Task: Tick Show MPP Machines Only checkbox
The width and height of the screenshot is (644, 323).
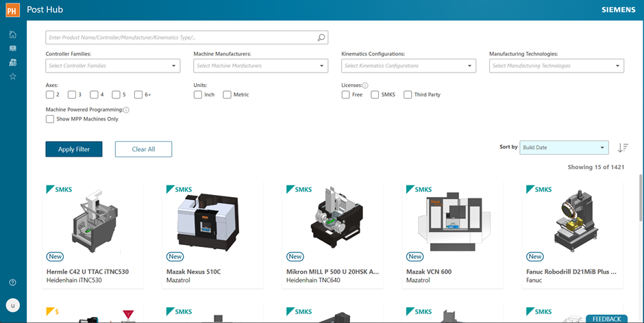Action: [x=50, y=119]
